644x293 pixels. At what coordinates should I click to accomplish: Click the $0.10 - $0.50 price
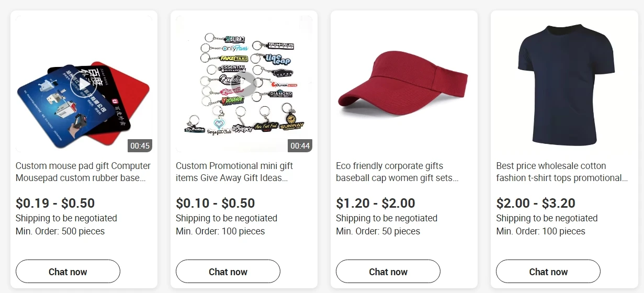215,203
